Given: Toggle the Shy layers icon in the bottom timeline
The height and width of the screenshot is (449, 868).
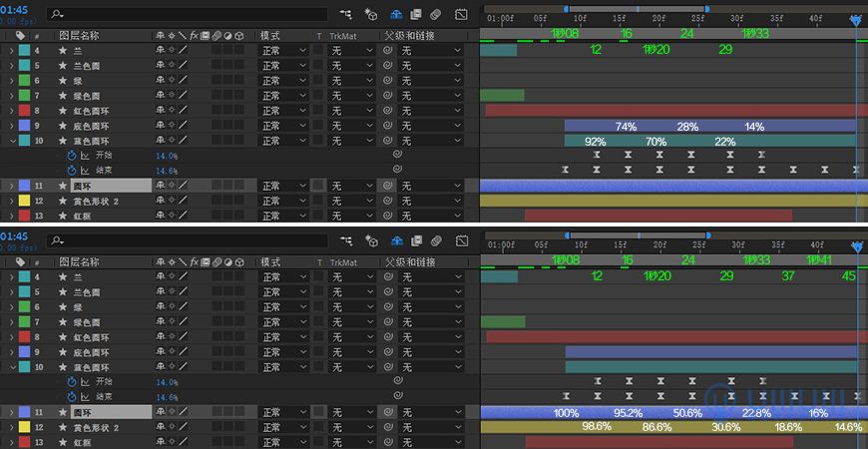Looking at the screenshot, I should [x=396, y=240].
